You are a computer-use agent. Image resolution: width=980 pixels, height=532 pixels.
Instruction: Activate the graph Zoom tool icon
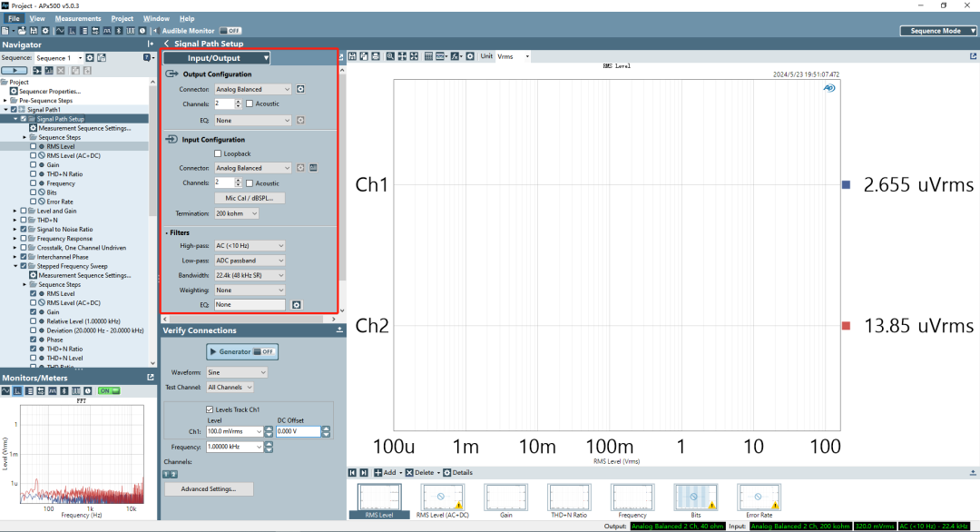point(389,56)
